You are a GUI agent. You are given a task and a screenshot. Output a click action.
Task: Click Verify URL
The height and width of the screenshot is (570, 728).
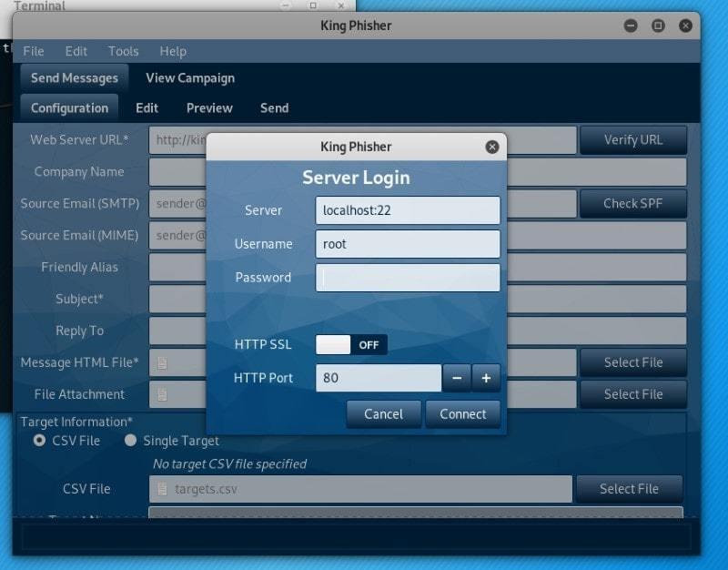pos(633,139)
